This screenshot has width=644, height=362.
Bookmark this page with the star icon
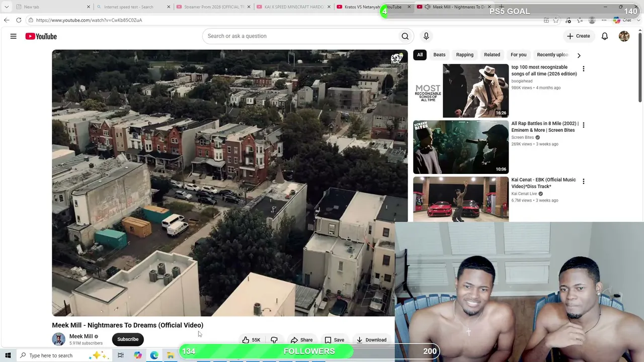[x=556, y=20]
